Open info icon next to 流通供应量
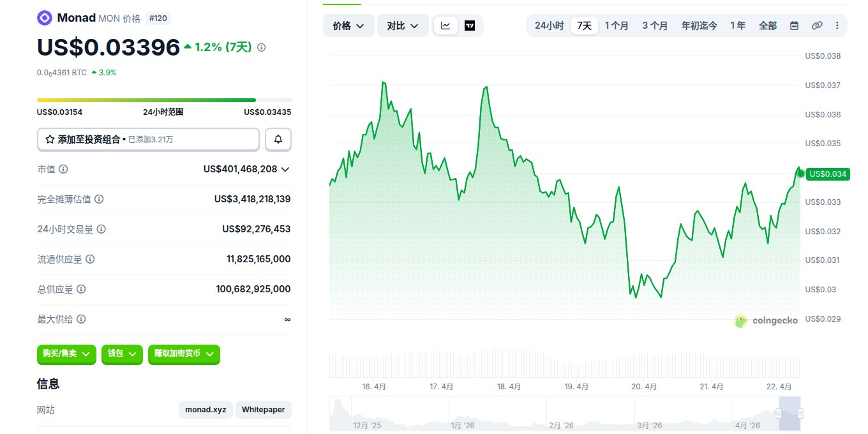The width and height of the screenshot is (868, 434). point(90,259)
